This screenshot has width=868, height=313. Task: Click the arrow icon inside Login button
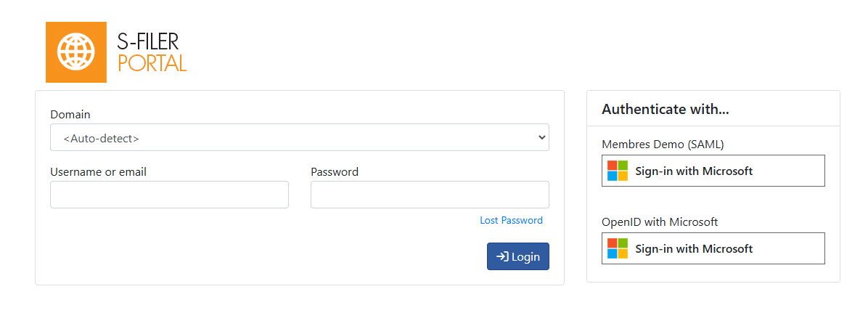click(x=502, y=256)
